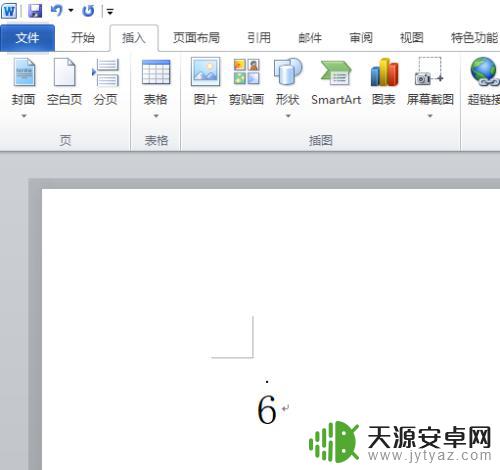500x470 pixels.
Task: Save the document with the floppy disk icon
Action: tap(35, 11)
